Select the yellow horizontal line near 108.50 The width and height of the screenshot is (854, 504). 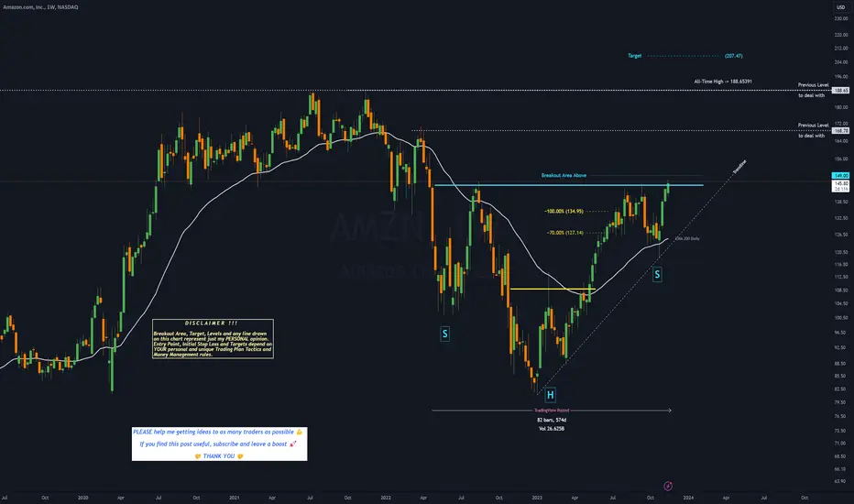[x=553, y=289]
